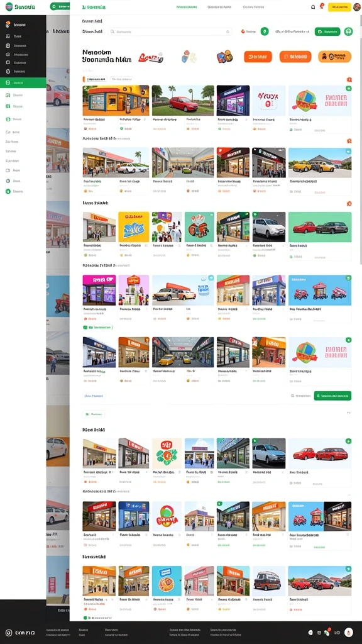Click the green circular icon beside search bar
The height and width of the screenshot is (644, 362).
(265, 31)
